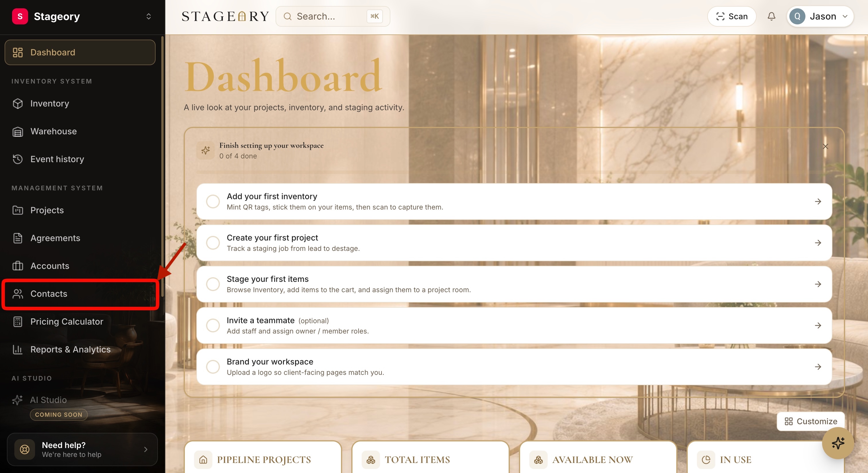Image resolution: width=868 pixels, height=473 pixels.
Task: Open arrow for Brand your workspace
Action: click(818, 367)
